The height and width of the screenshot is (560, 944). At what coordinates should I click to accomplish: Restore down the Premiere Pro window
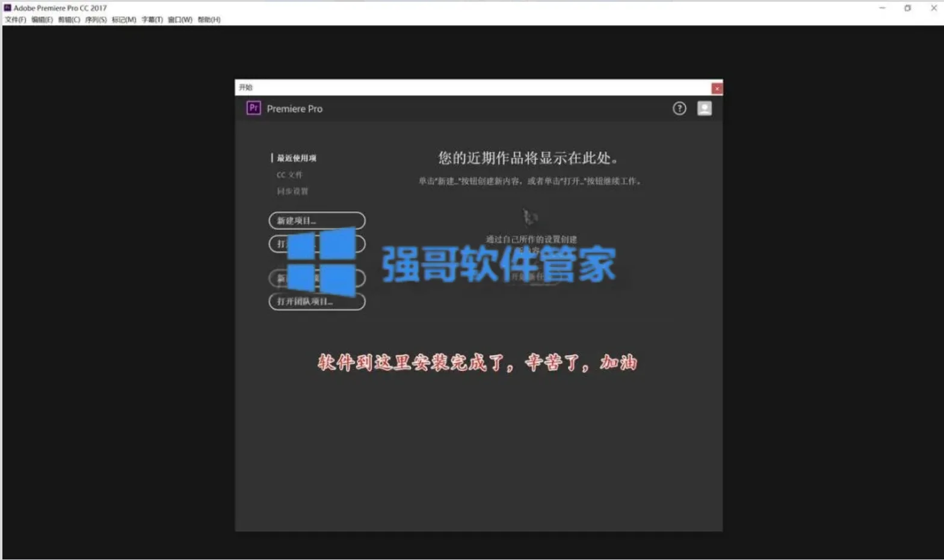pos(907,8)
